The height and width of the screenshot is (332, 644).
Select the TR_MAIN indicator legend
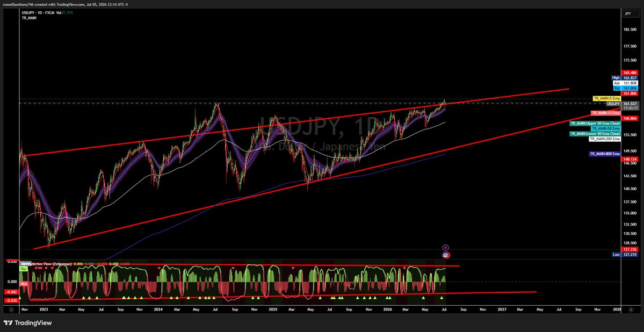point(28,18)
